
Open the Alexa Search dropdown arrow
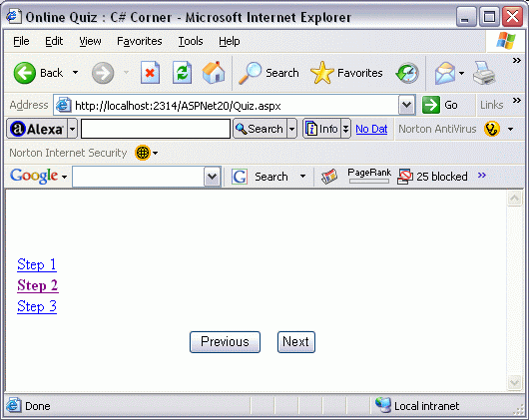tap(291, 129)
